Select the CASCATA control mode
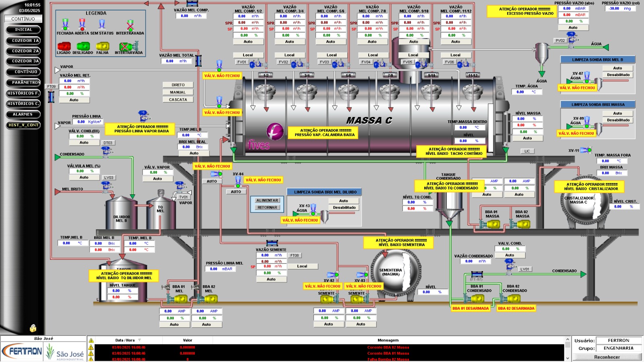 tap(178, 99)
